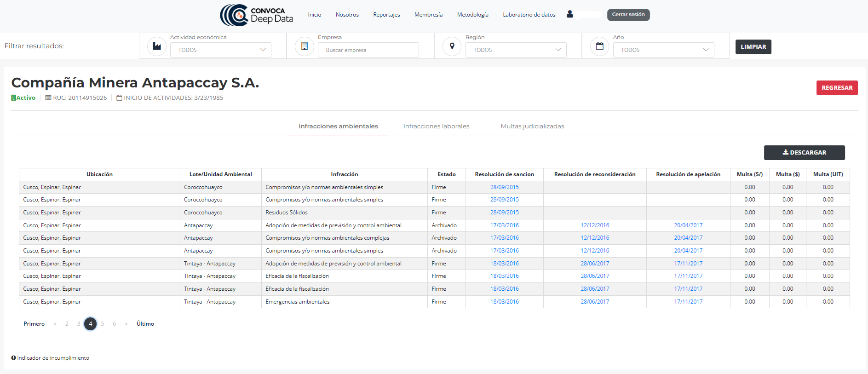The width and height of the screenshot is (868, 374).
Task: Open sanction resolution 17/03/2016 in complejas row
Action: pos(505,238)
